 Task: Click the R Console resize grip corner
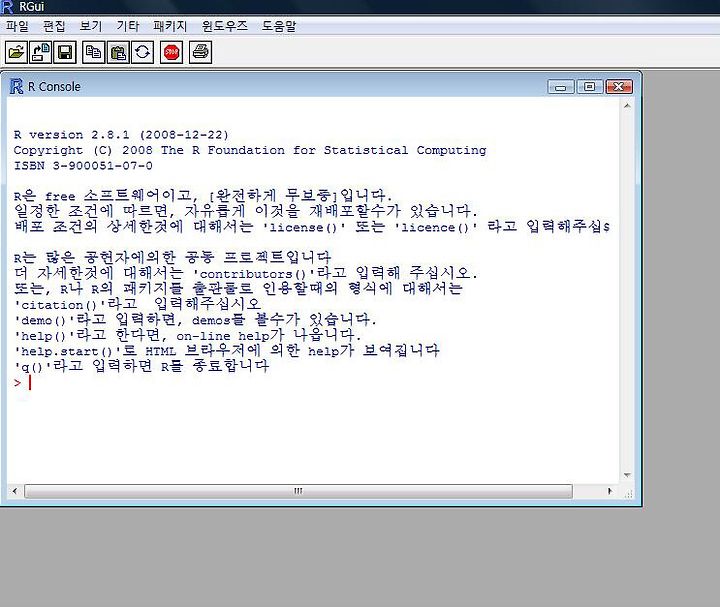629,494
